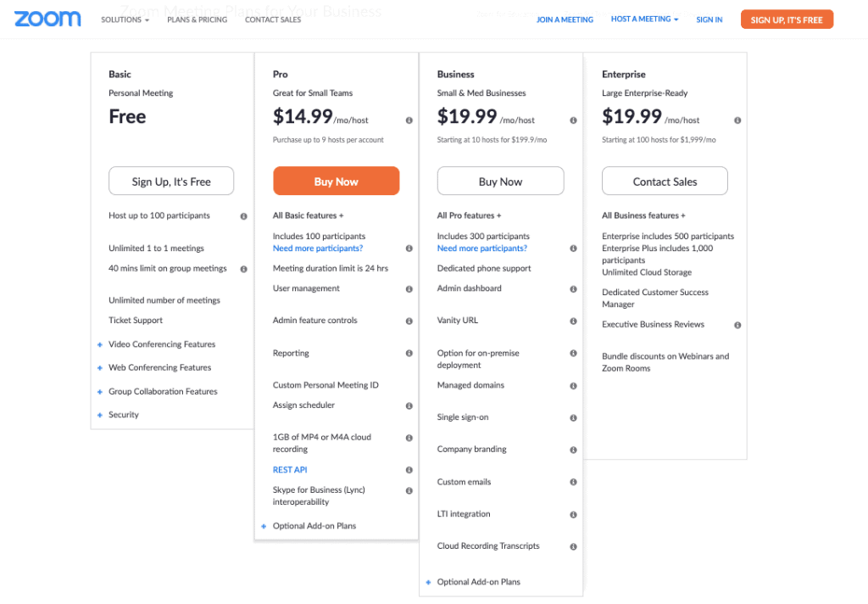Click 'Unlimited Cloud Storage' text
This screenshot has width=868, height=604.
tap(647, 272)
